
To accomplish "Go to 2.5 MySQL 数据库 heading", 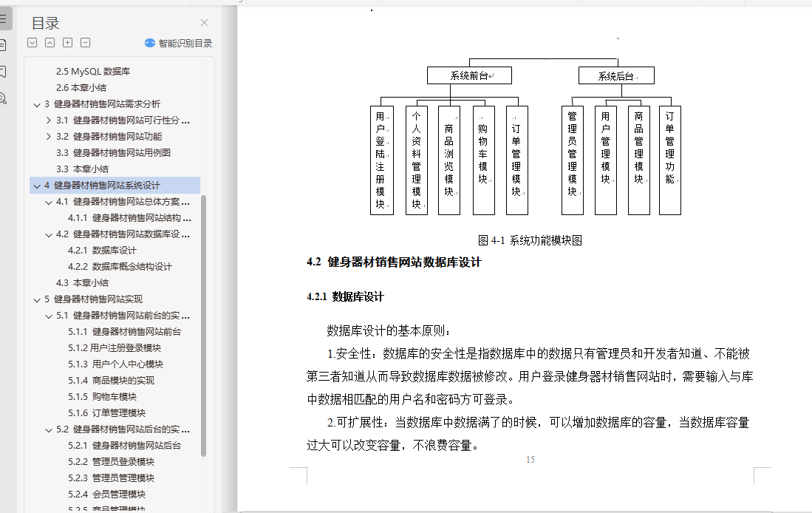I will tap(93, 72).
